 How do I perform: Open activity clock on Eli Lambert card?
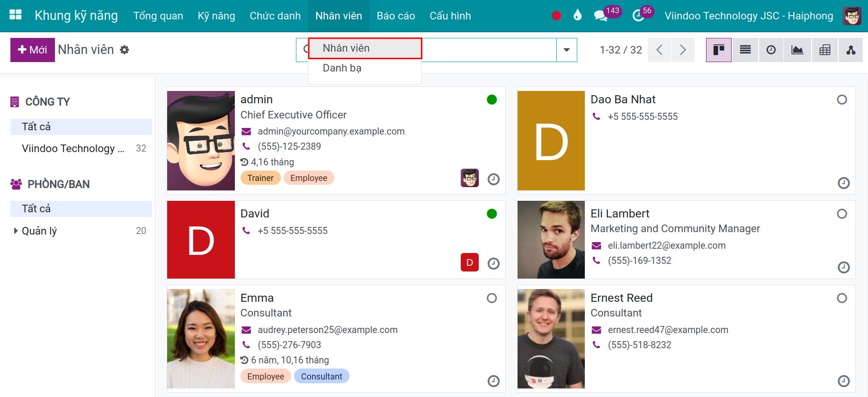coord(843,267)
